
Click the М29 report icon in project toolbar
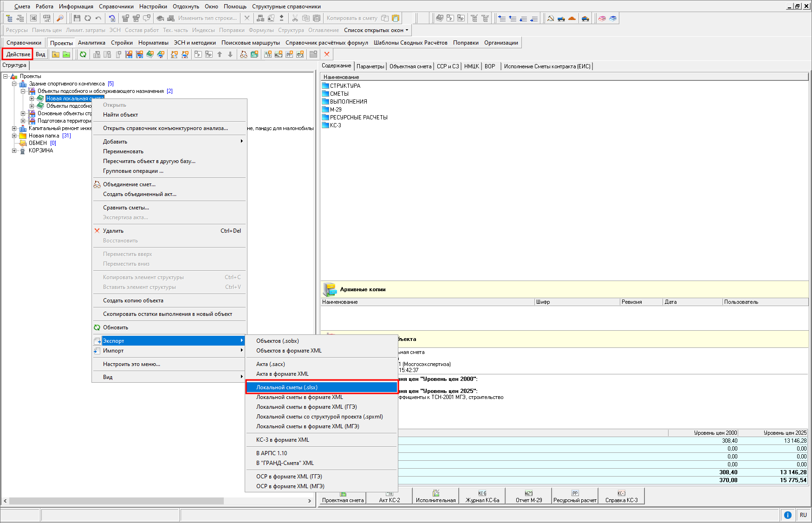click(279, 54)
